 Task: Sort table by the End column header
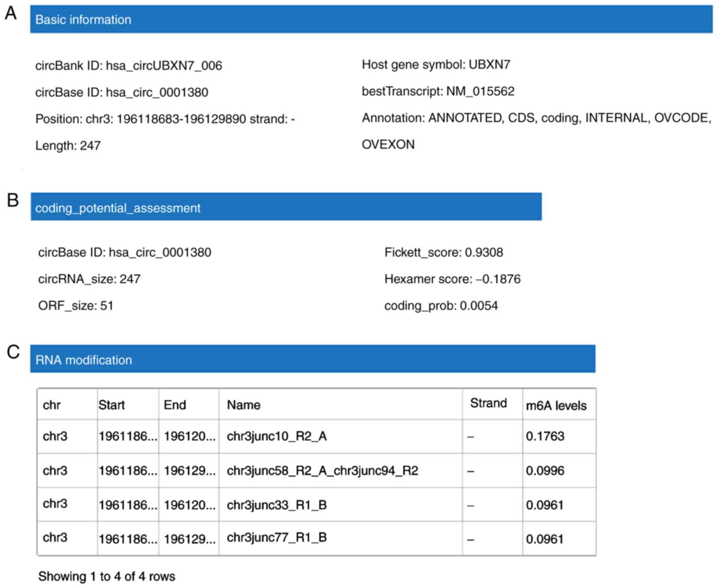point(175,405)
